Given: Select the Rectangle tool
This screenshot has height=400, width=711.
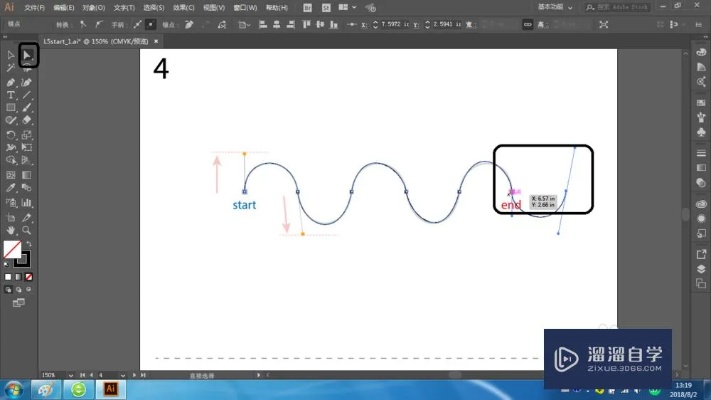Looking at the screenshot, I should pyautogui.click(x=10, y=108).
